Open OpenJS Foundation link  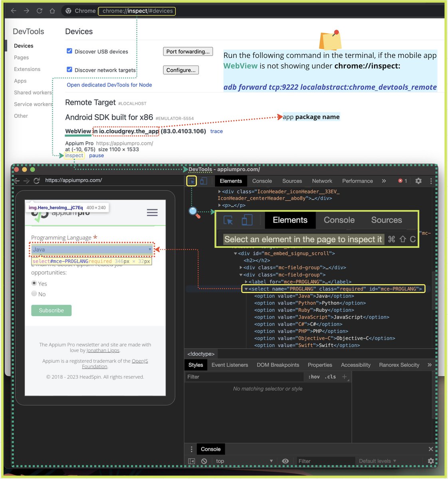click(x=115, y=364)
